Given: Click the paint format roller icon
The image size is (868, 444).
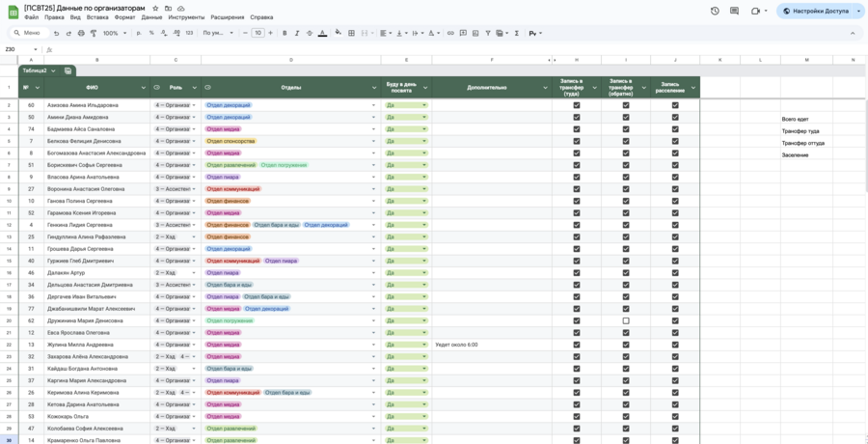Looking at the screenshot, I should click(93, 33).
